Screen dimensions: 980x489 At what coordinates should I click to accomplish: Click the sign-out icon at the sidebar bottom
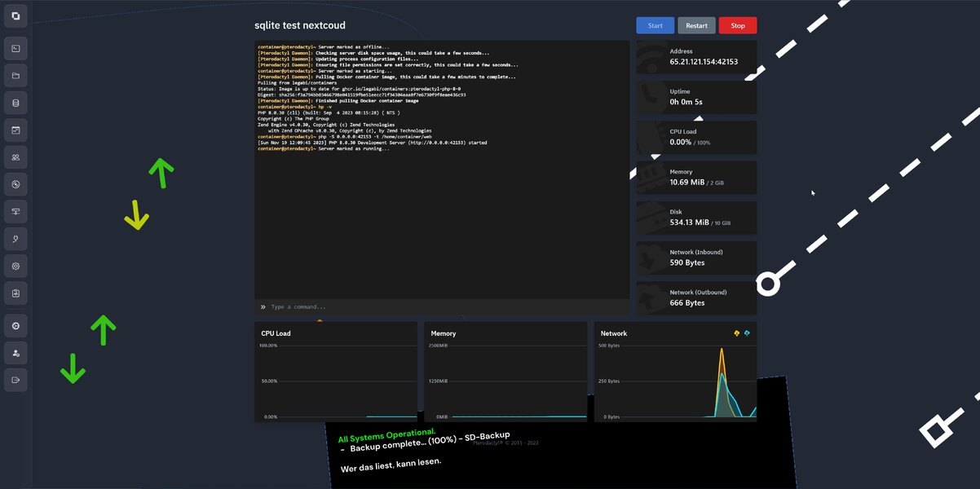click(15, 380)
